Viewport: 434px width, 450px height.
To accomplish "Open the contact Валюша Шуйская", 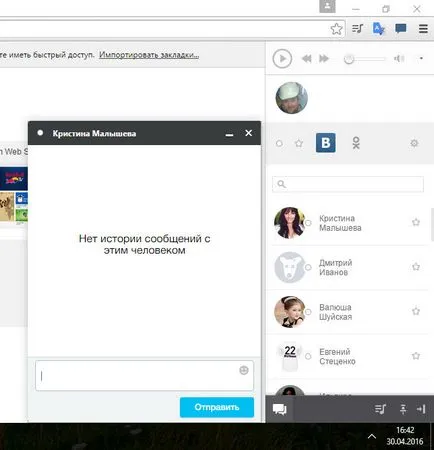I will click(x=348, y=312).
